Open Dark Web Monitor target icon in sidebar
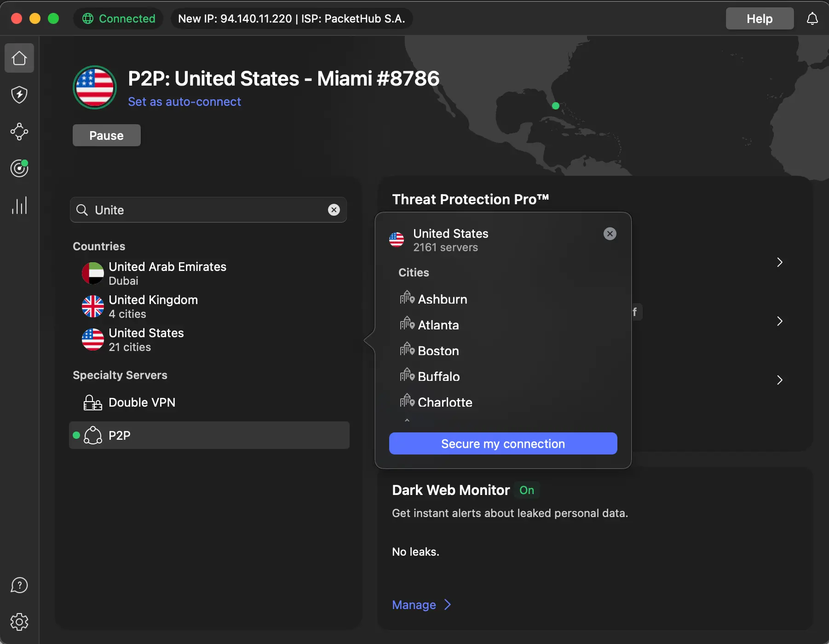 pos(19,168)
